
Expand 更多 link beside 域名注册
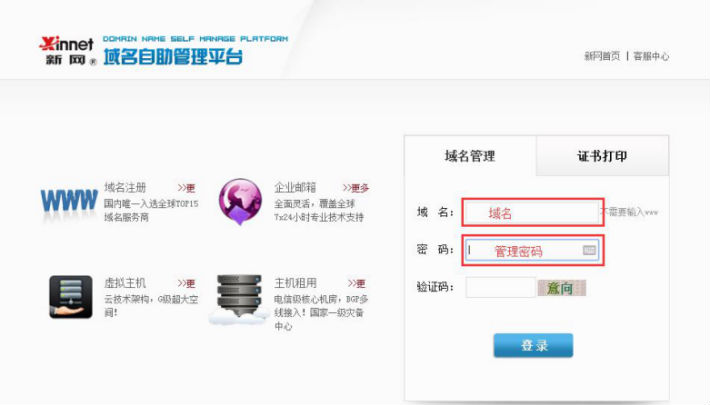point(187,188)
